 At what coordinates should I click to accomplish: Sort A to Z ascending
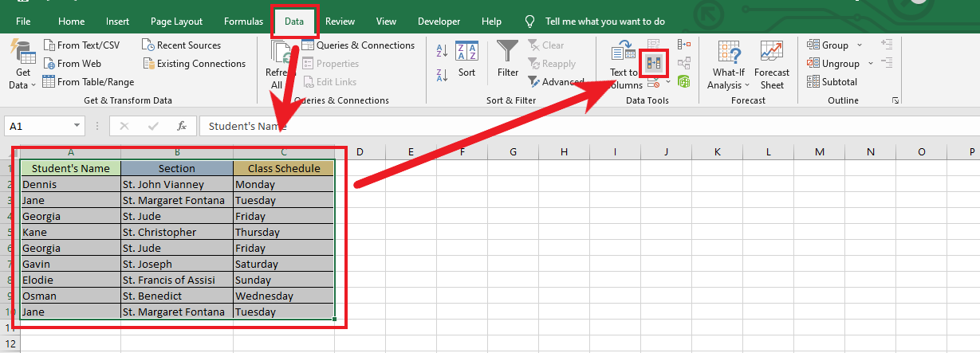(x=442, y=52)
